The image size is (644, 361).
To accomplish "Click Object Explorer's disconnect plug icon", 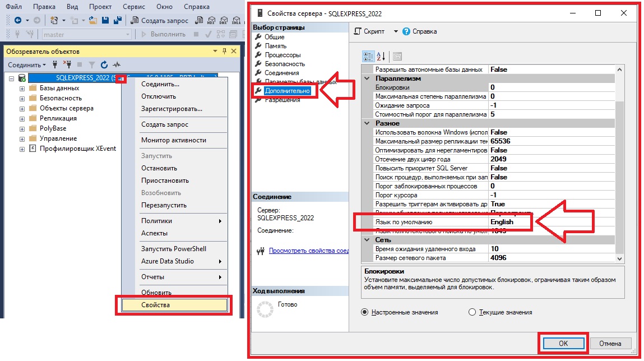I will pos(67,64).
